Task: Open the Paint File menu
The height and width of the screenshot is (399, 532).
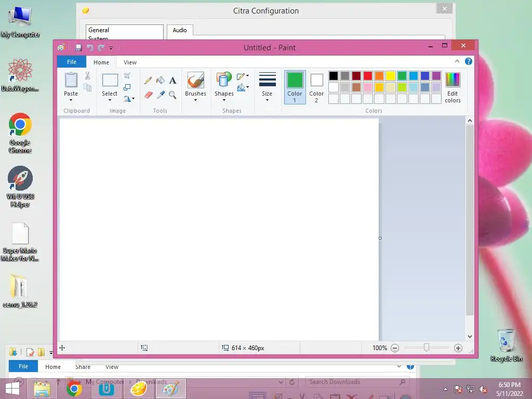Action: [72, 62]
